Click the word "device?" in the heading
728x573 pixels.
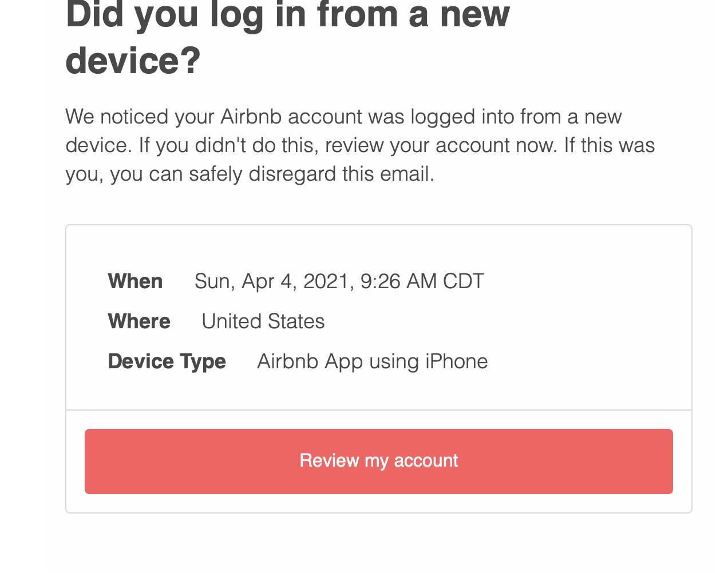(x=133, y=60)
